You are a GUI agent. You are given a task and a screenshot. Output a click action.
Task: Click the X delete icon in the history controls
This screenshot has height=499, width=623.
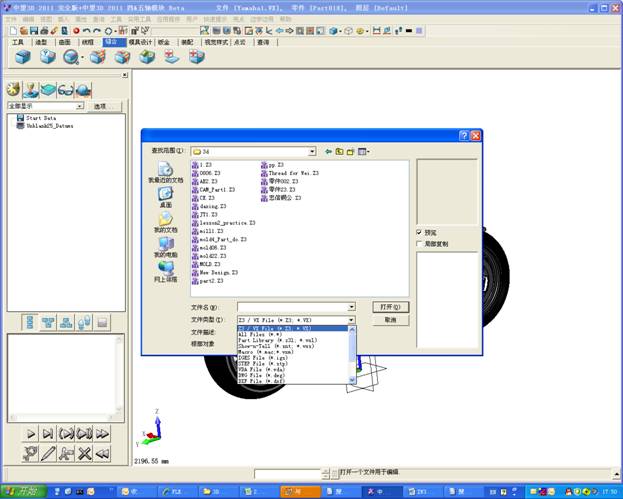pos(83,452)
